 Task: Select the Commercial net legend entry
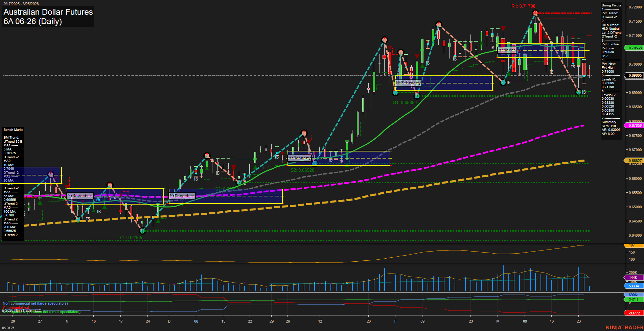(x=16, y=308)
